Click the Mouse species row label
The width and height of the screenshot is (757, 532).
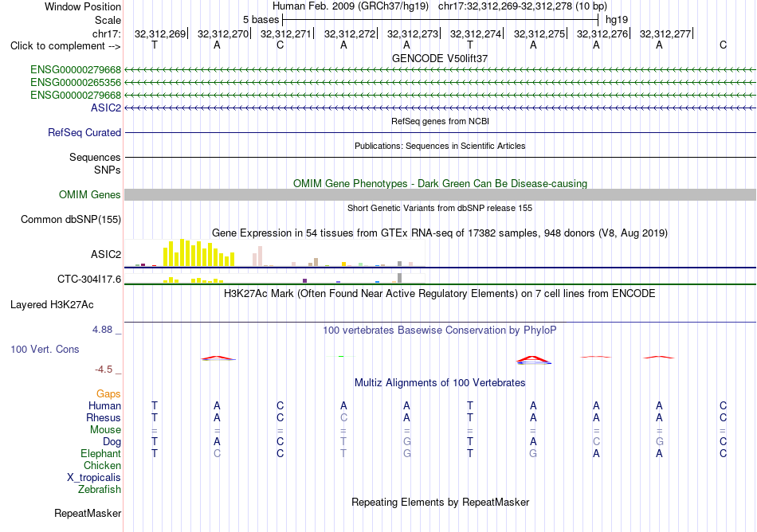coord(105,430)
